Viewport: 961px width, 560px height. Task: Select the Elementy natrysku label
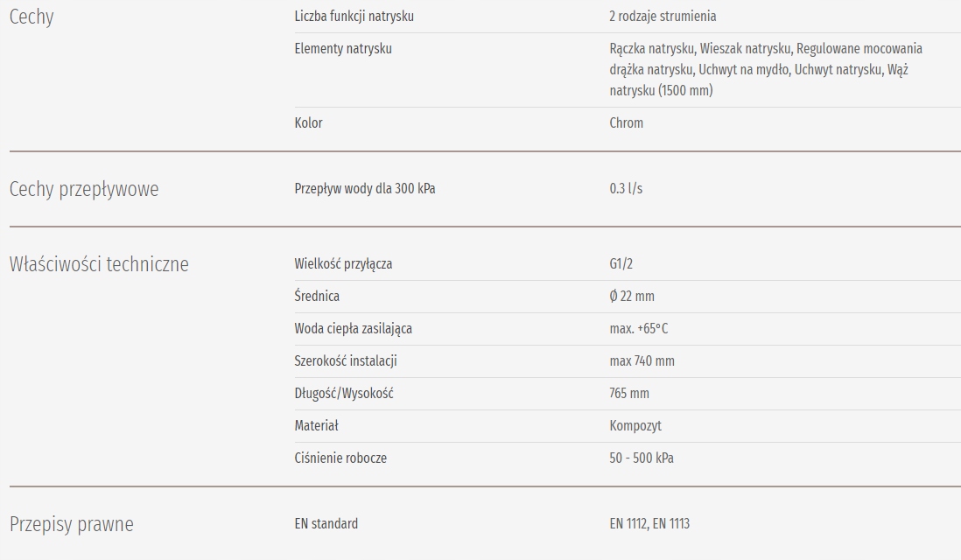pyautogui.click(x=343, y=49)
